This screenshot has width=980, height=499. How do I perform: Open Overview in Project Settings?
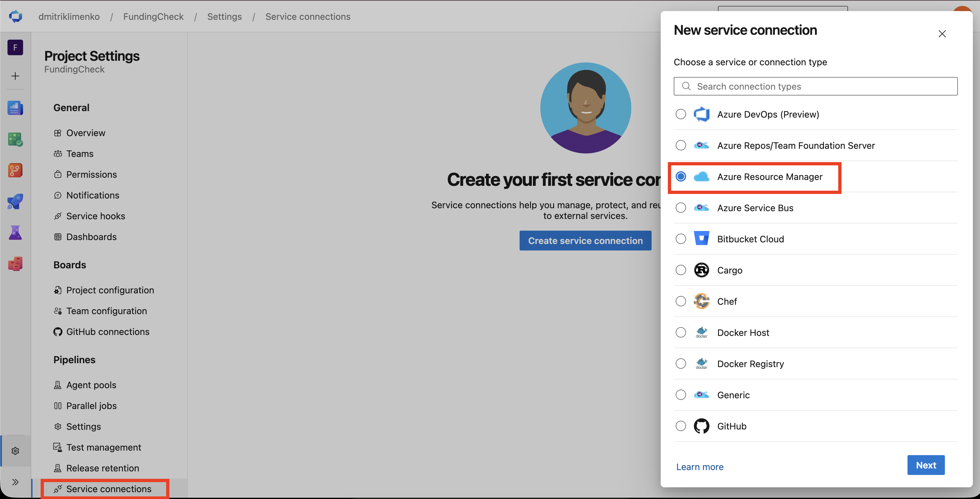(86, 133)
